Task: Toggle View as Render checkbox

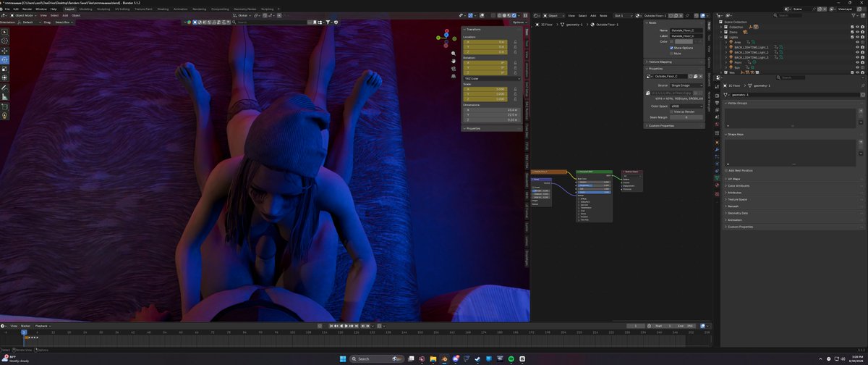Action: 671,112
